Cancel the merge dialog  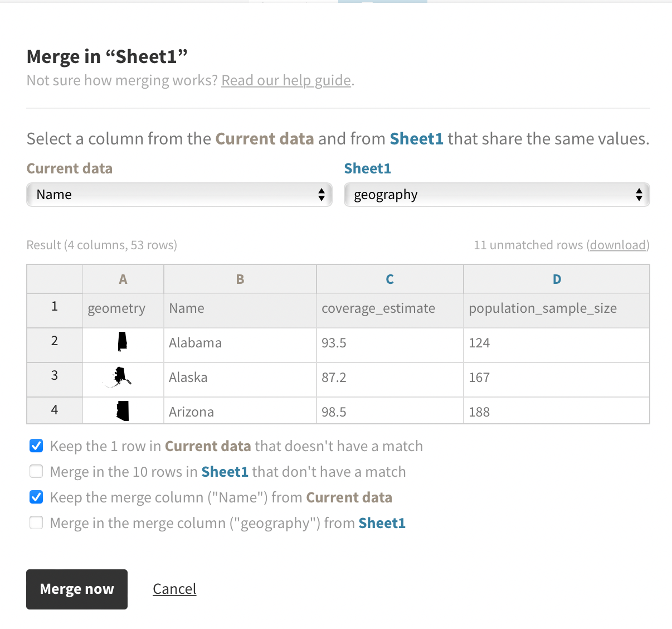tap(174, 589)
